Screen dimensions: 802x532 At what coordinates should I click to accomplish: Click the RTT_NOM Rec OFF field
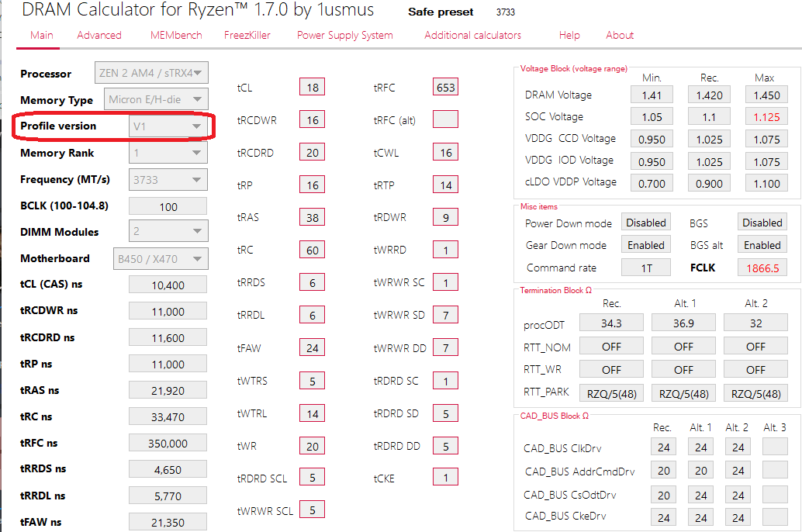[611, 347]
